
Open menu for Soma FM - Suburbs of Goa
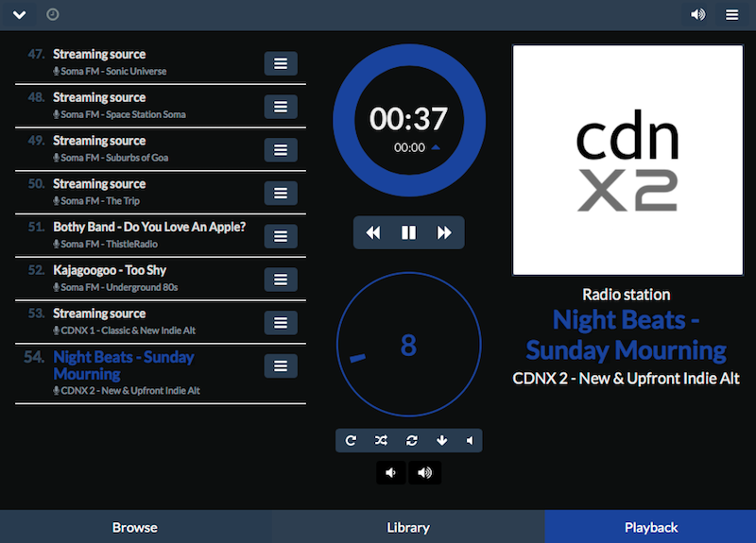tap(281, 150)
